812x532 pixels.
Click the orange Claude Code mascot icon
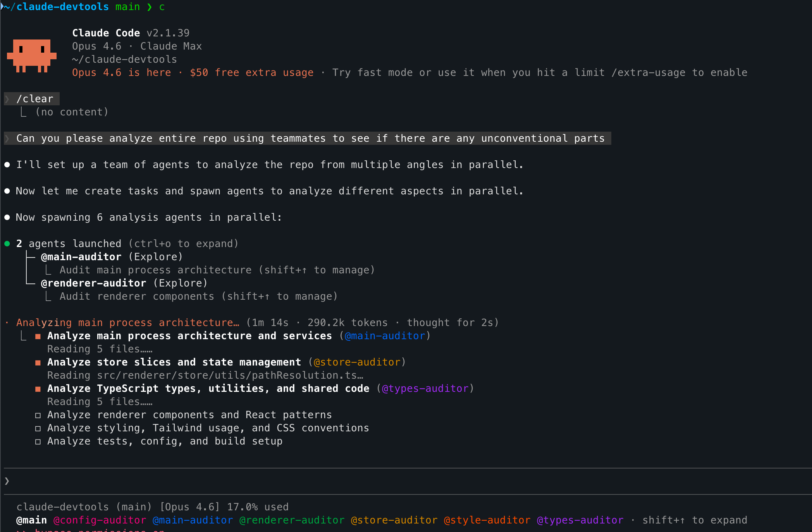coord(32,55)
